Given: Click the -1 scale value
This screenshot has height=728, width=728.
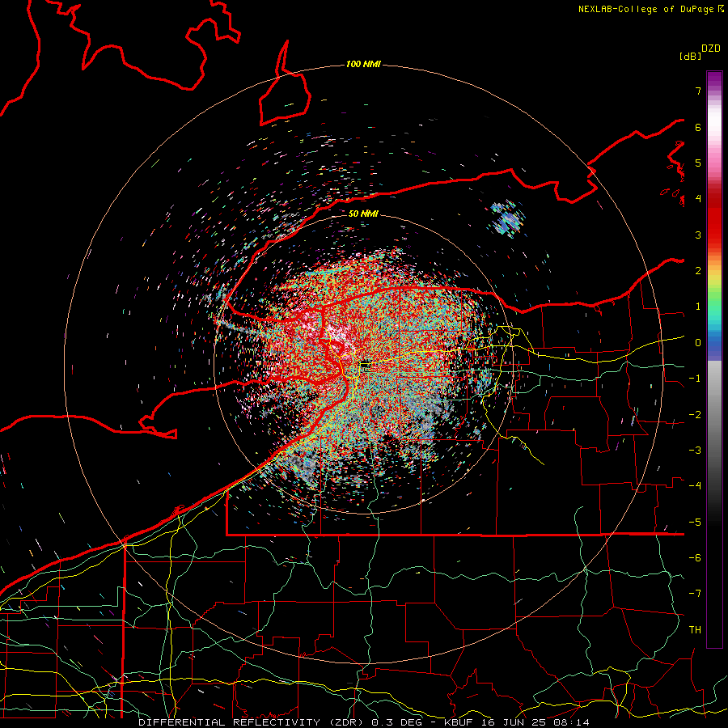Looking at the screenshot, I should click(695, 379).
